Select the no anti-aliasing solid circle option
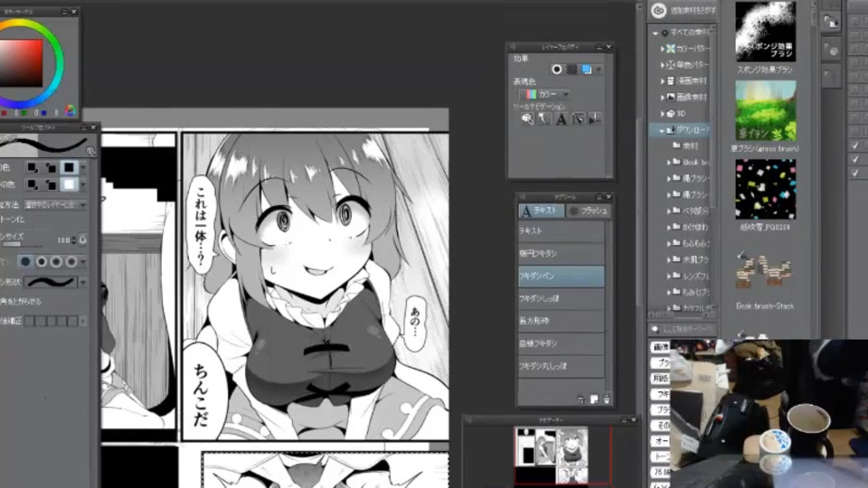Viewport: 868px width, 488px height. click(x=25, y=262)
